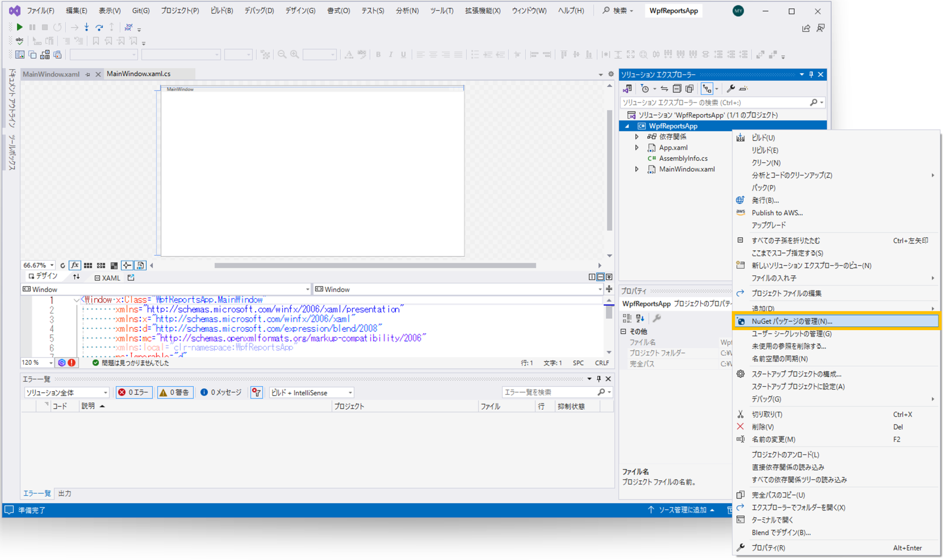945x560 pixels.
Task: Click vertical split icon in XAML pane header
Action: click(592, 277)
